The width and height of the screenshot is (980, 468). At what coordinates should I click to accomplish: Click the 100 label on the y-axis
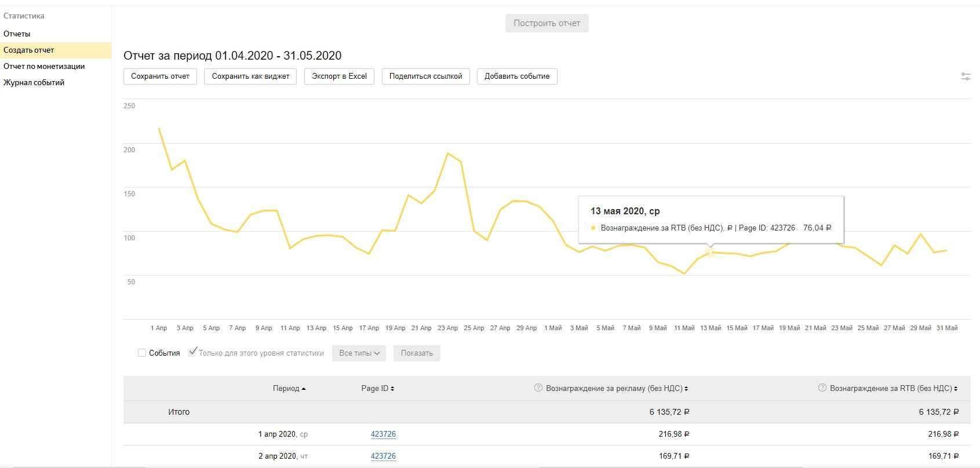129,238
